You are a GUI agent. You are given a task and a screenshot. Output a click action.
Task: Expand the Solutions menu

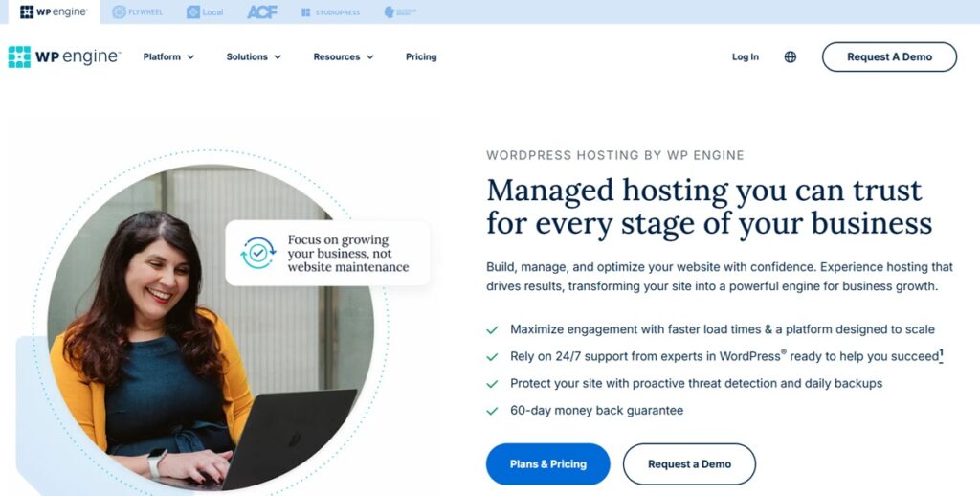(254, 56)
